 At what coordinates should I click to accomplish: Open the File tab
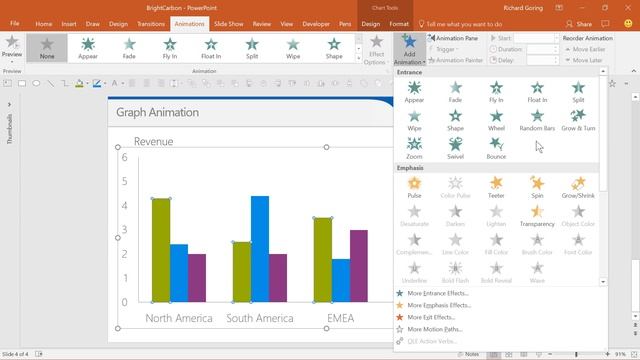coord(15,24)
